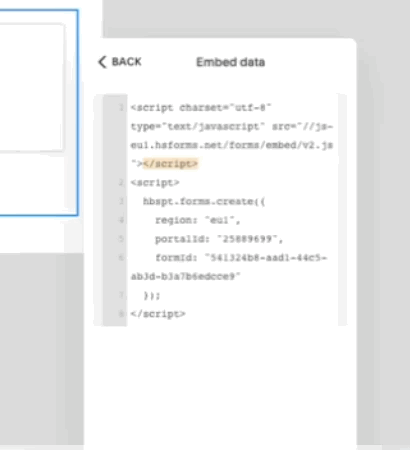The image size is (410, 450).
Task: Click the wrapped formId ending ab3d line
Action: (185, 276)
